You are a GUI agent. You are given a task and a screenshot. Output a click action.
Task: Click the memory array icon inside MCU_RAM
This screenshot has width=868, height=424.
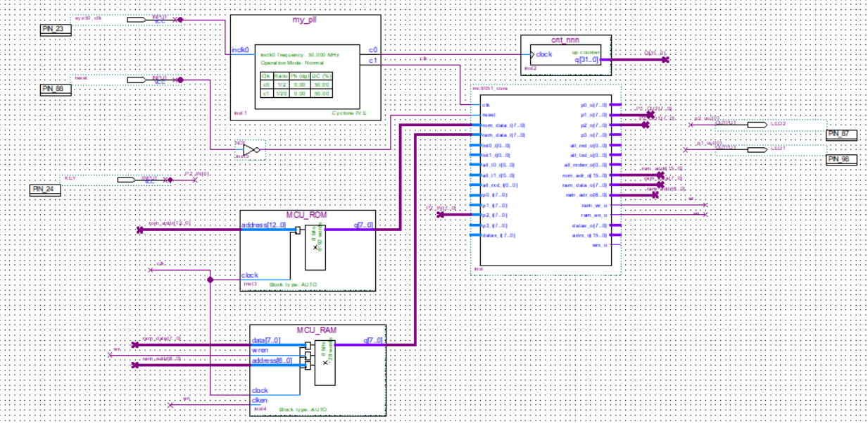[325, 363]
